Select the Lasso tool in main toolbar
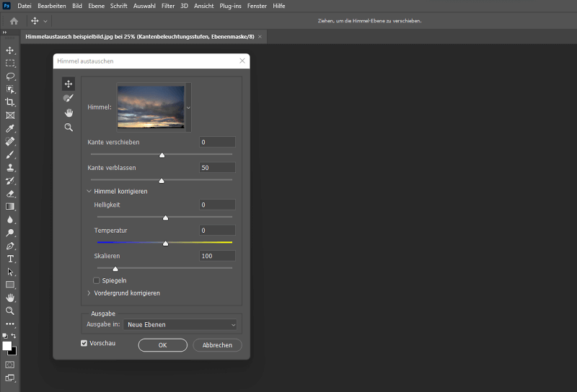This screenshot has width=577, height=392. pyautogui.click(x=10, y=76)
